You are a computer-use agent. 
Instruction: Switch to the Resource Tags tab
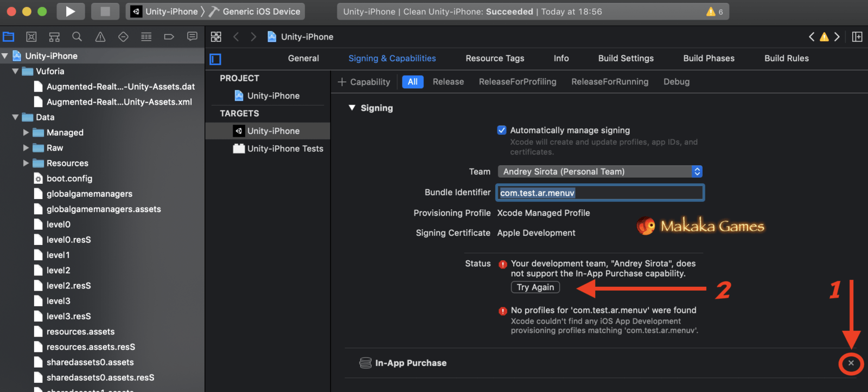[495, 58]
